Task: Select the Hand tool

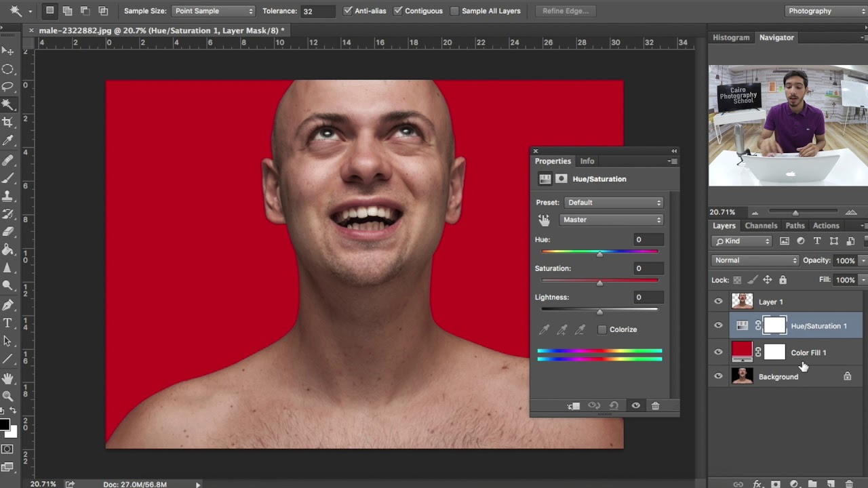Action: [8, 378]
